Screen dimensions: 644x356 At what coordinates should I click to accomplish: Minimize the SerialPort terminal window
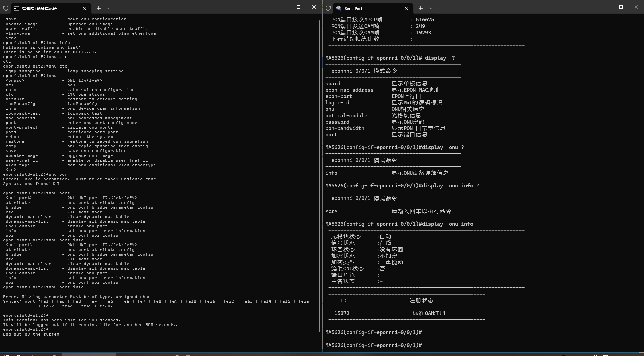point(605,7)
